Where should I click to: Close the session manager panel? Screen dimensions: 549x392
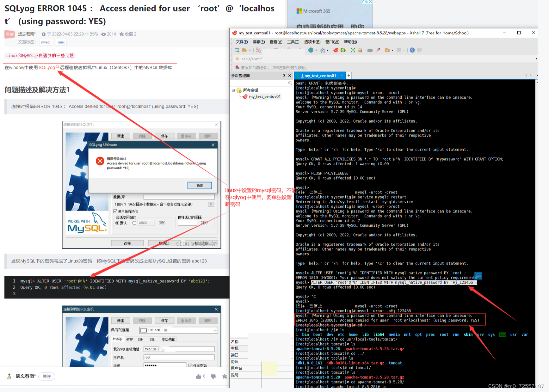click(290, 76)
